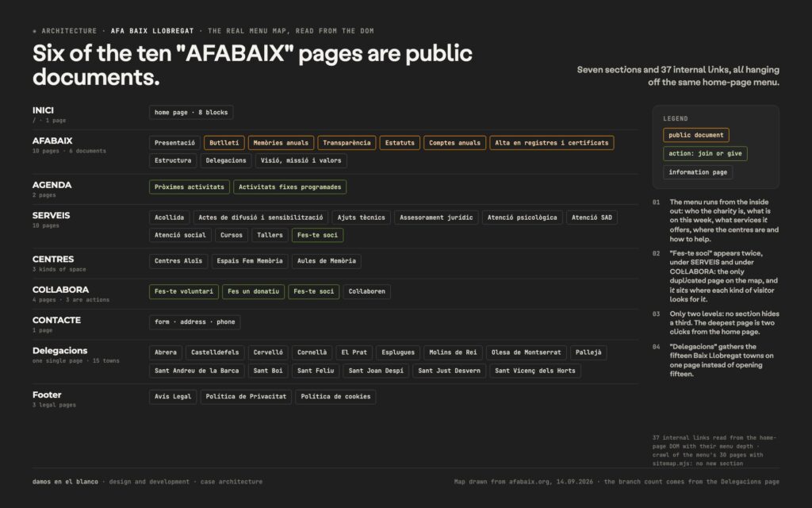Open 'Visió, missió i valors' chip
The height and width of the screenshot is (508, 812).
pyautogui.click(x=301, y=160)
